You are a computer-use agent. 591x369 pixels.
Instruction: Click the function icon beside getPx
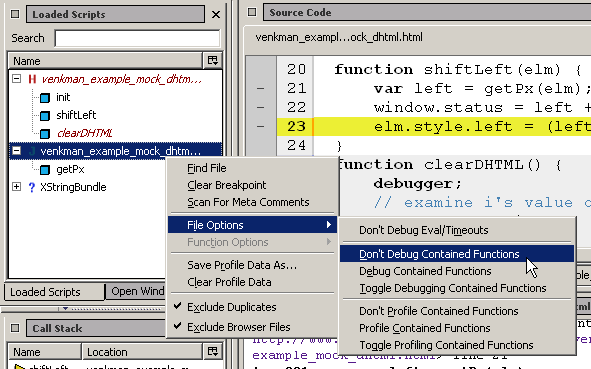click(45, 170)
